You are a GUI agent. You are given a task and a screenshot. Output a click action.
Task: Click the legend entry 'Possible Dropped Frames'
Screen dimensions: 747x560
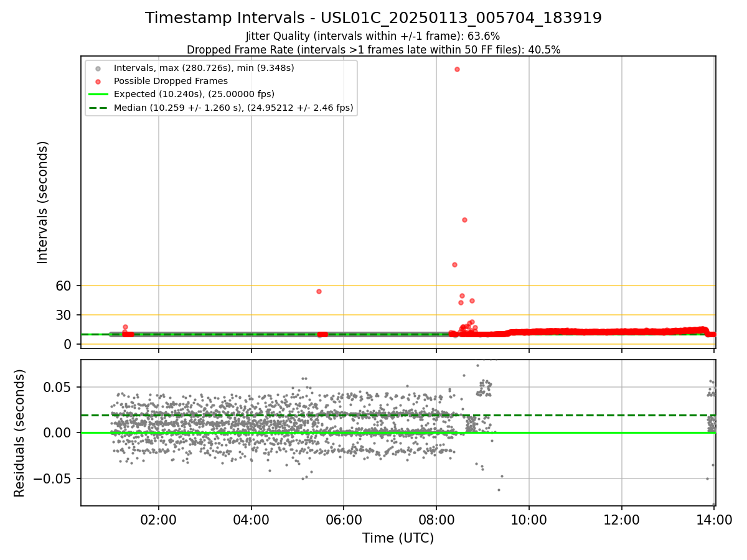[171, 81]
